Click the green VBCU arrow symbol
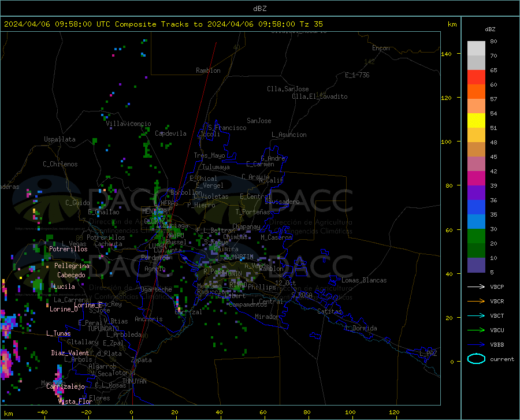The image size is (520, 420). [476, 330]
